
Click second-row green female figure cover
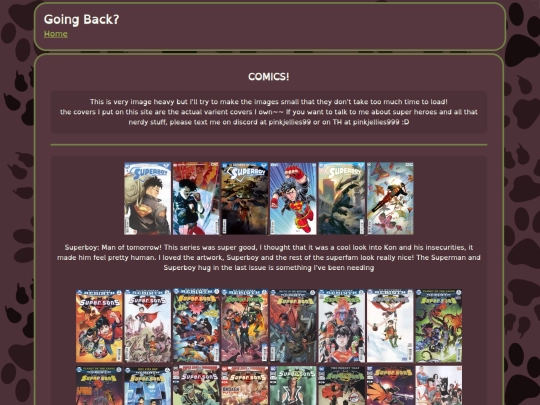(293, 385)
